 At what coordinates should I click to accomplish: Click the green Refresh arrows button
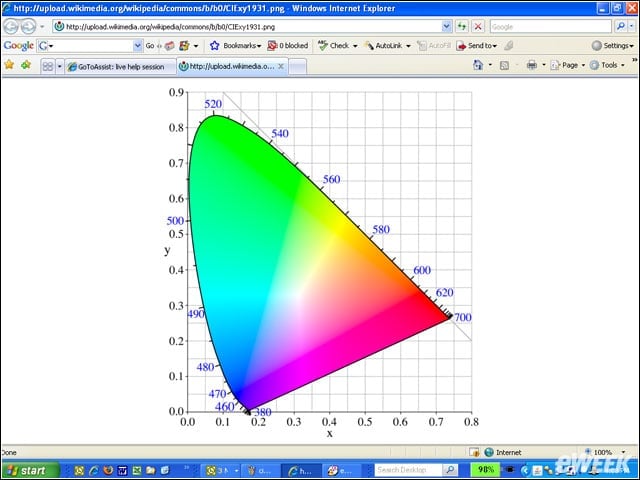[462, 27]
